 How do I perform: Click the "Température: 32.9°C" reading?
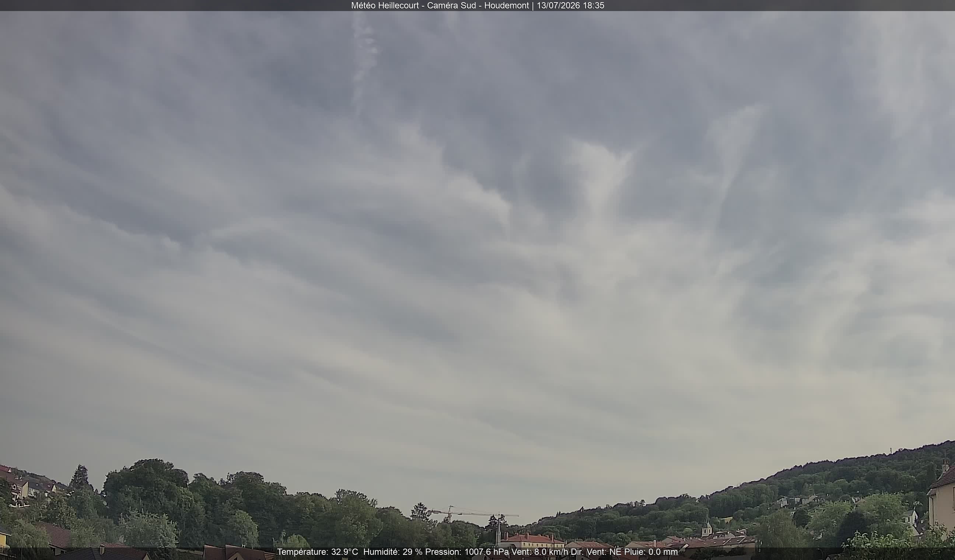(317, 552)
